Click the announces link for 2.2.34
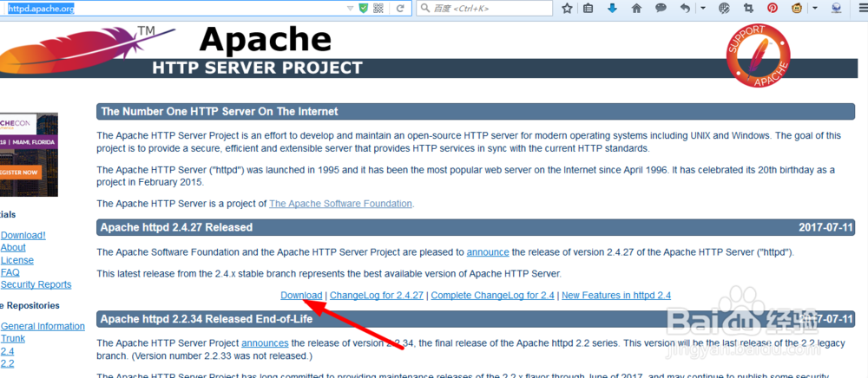868x378 pixels. [265, 342]
